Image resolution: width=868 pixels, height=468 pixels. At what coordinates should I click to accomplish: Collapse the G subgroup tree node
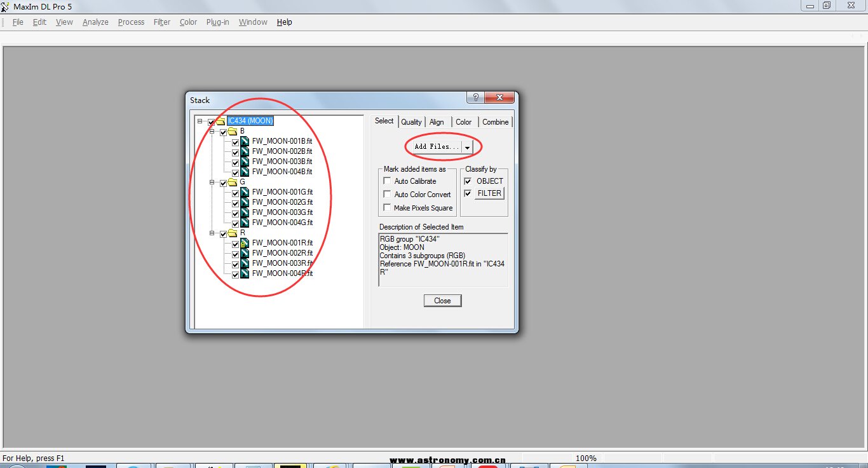pyautogui.click(x=212, y=182)
